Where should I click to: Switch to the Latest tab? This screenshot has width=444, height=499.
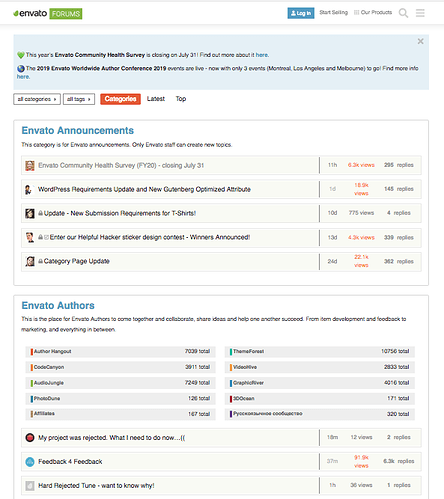(156, 99)
